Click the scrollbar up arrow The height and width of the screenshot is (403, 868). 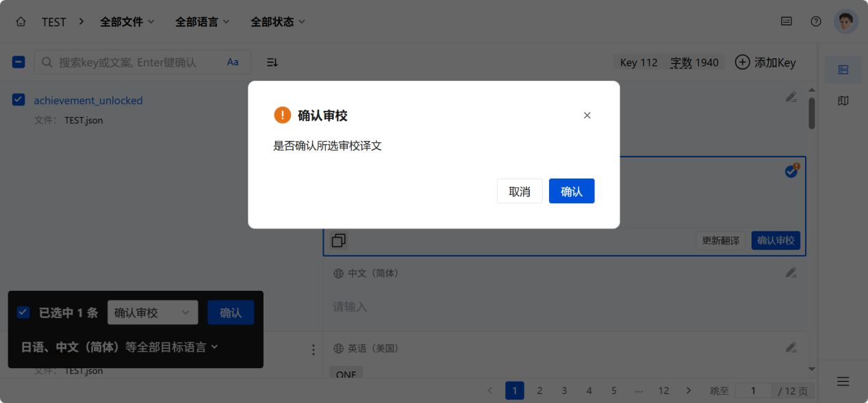click(x=812, y=90)
